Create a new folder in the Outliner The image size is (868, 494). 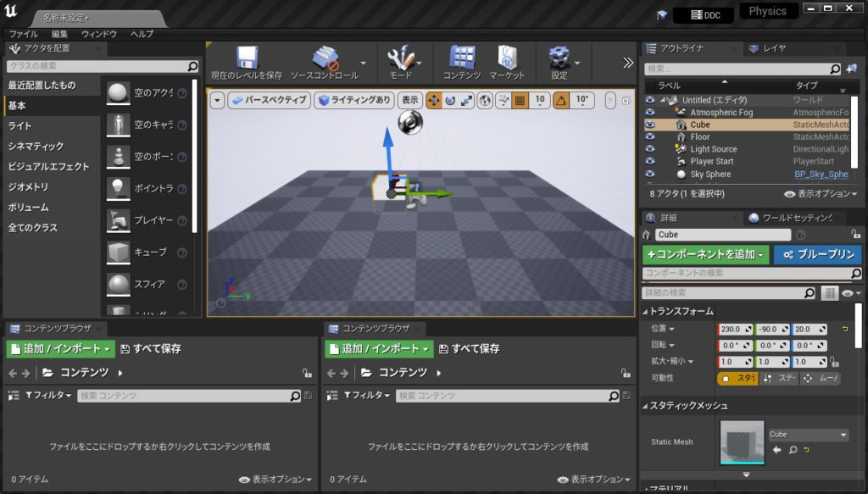coord(852,69)
